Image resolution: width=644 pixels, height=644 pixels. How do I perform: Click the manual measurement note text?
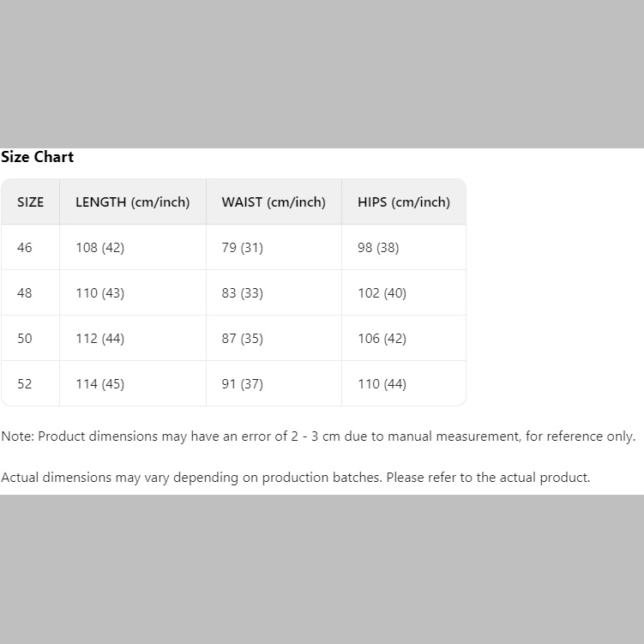pyautogui.click(x=318, y=436)
